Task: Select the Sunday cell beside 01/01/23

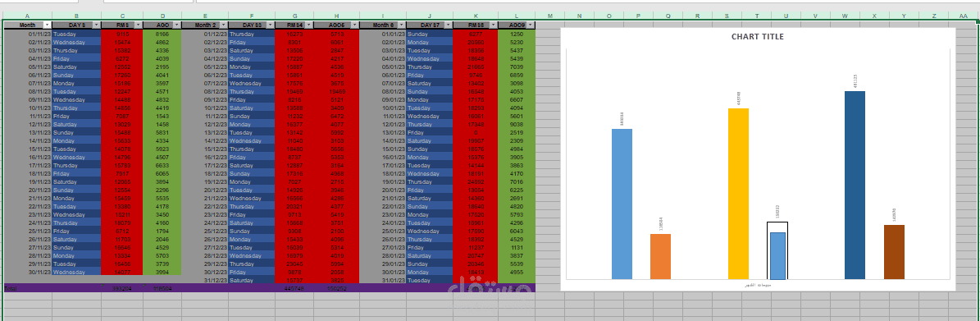Action: [x=430, y=34]
